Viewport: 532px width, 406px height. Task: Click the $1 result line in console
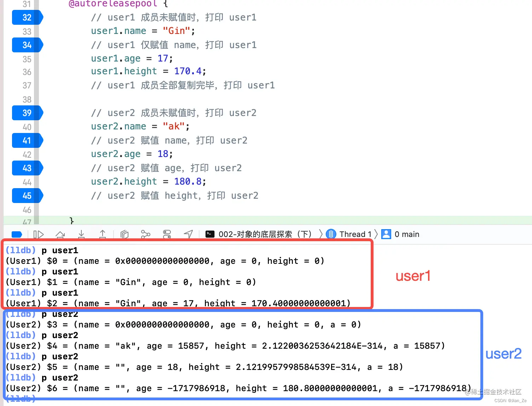131,282
